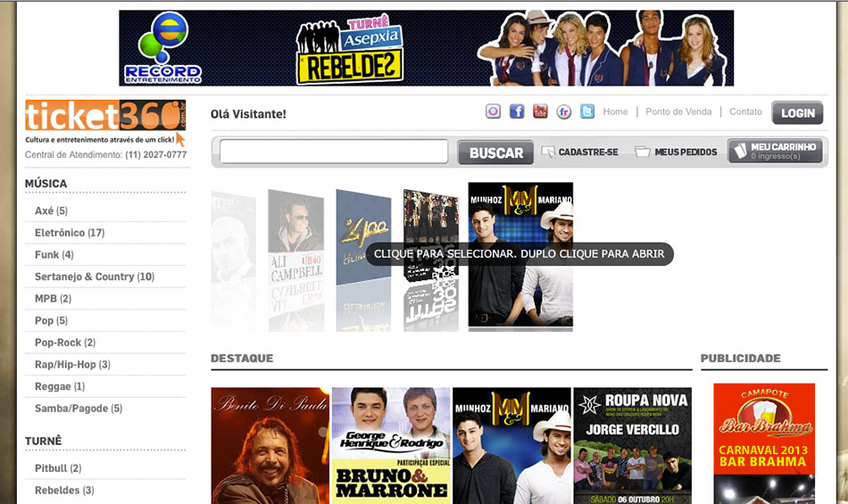Open George Henrique & Rodrigo featured poster
The width and height of the screenshot is (848, 504).
point(391,446)
